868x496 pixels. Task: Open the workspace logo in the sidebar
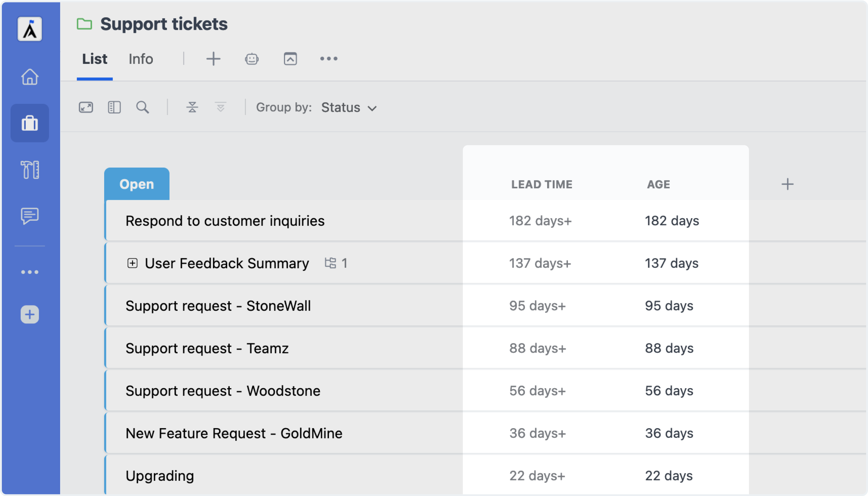[30, 29]
